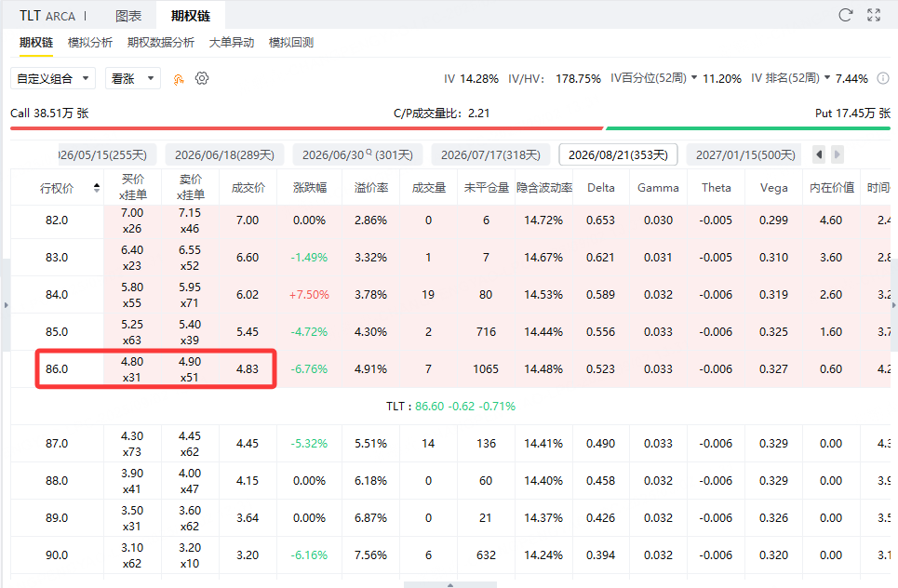The image size is (898, 588).
Task: Open the 模拟回测 sub-tab
Action: click(x=291, y=43)
